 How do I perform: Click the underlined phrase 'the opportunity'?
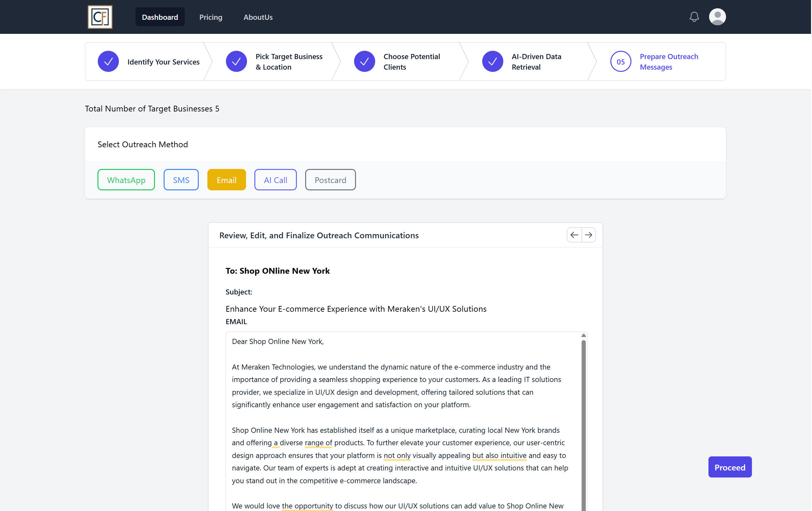coord(307,506)
